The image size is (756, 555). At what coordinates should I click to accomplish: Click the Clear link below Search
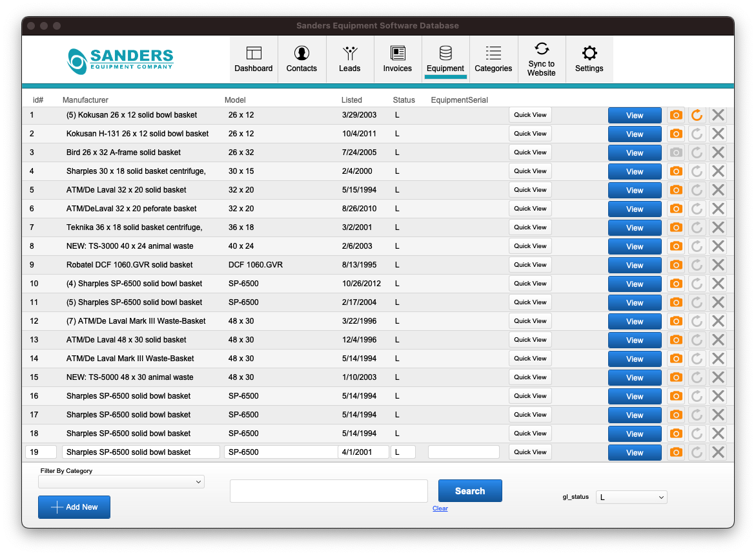[440, 508]
